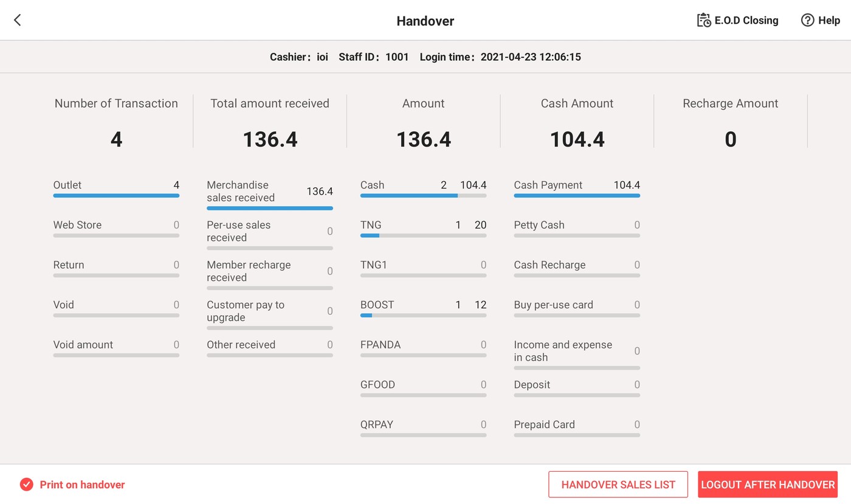This screenshot has width=851, height=504.
Task: Select the Outlet transaction row
Action: pyautogui.click(x=116, y=188)
